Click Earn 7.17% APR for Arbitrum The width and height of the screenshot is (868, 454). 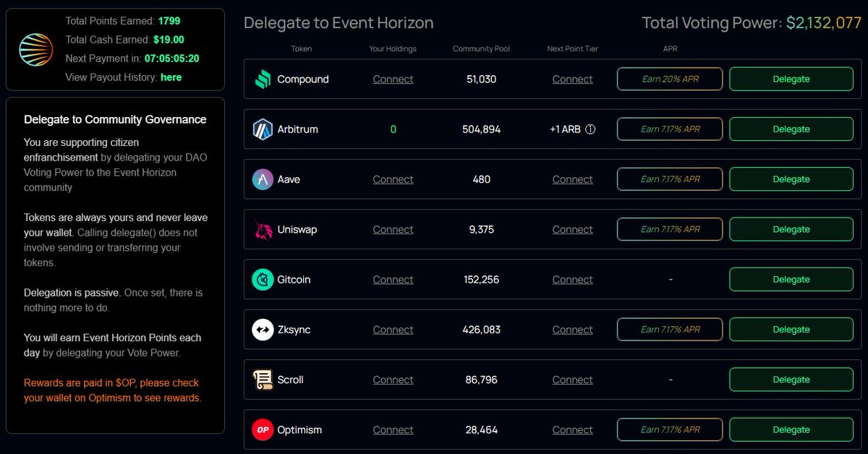(x=670, y=129)
